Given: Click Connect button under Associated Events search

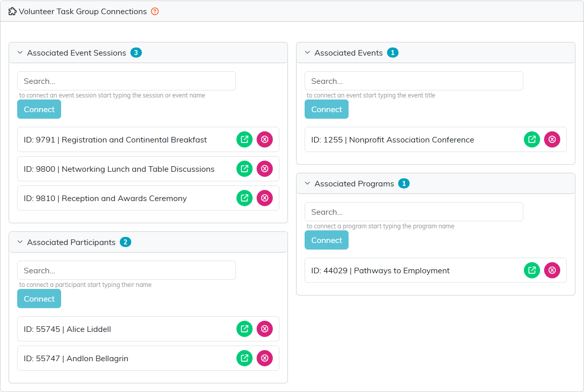Looking at the screenshot, I should click(x=327, y=110).
